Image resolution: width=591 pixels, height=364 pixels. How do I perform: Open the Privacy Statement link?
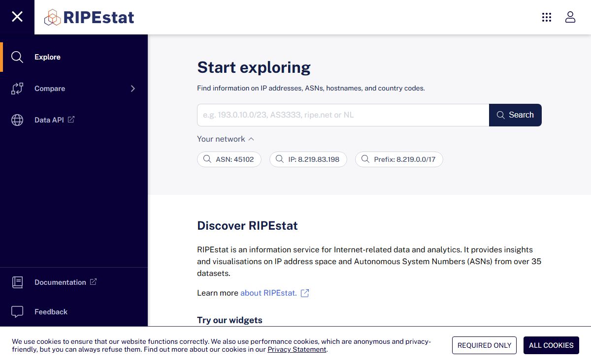tap(297, 349)
